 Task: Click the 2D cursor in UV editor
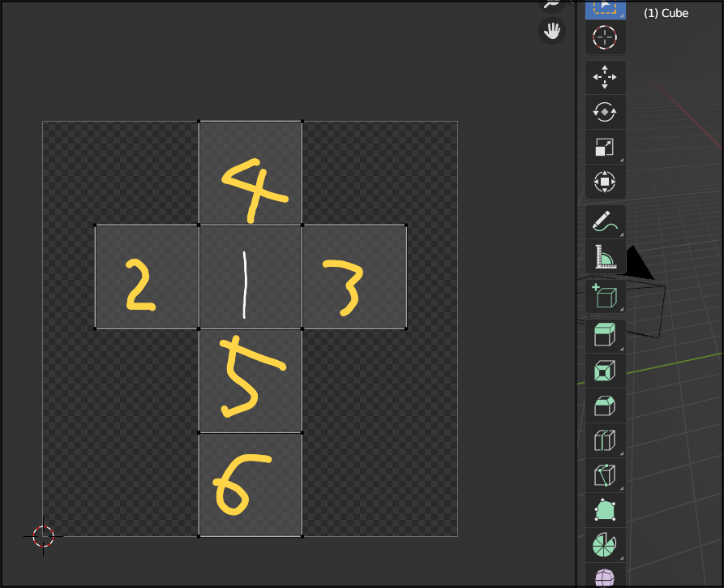(44, 536)
